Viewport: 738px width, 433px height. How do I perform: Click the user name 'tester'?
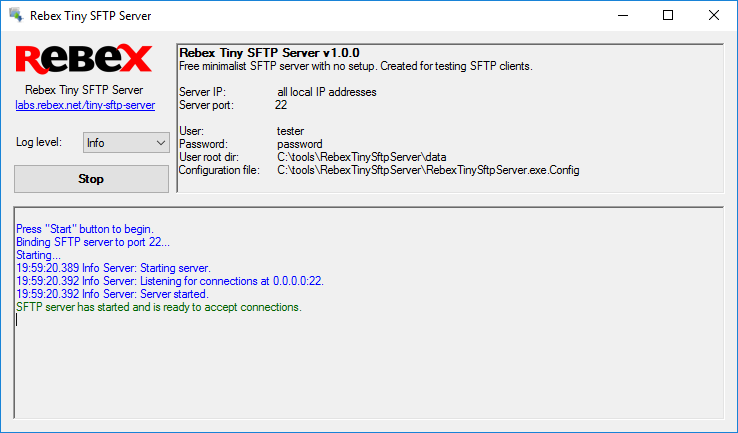[x=290, y=131]
